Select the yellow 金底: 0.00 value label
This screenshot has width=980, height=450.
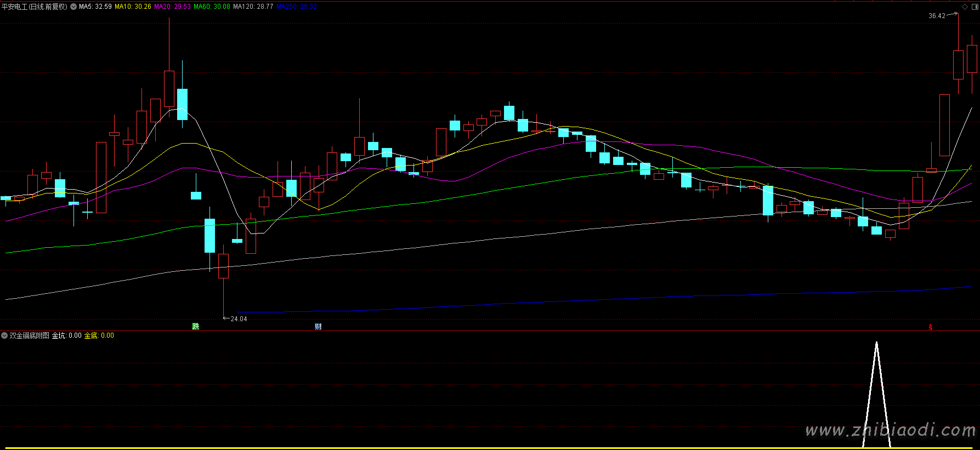(99, 335)
